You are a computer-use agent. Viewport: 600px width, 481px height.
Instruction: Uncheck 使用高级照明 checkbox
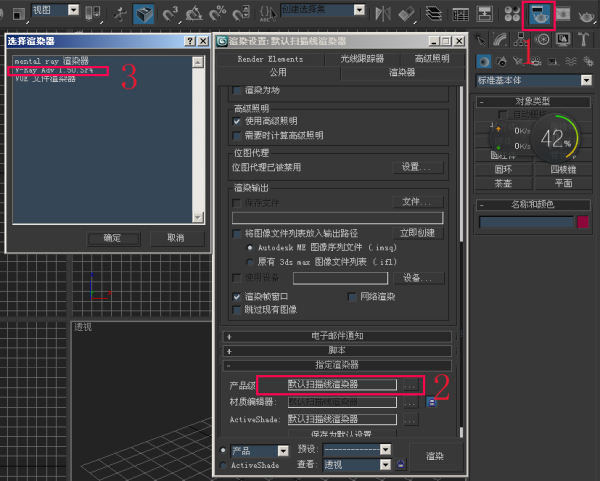[237, 121]
